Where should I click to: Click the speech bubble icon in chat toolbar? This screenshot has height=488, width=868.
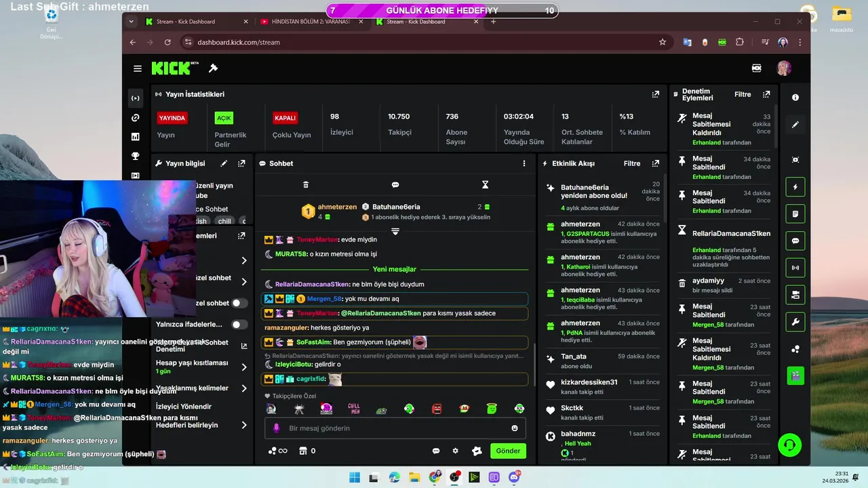click(395, 184)
